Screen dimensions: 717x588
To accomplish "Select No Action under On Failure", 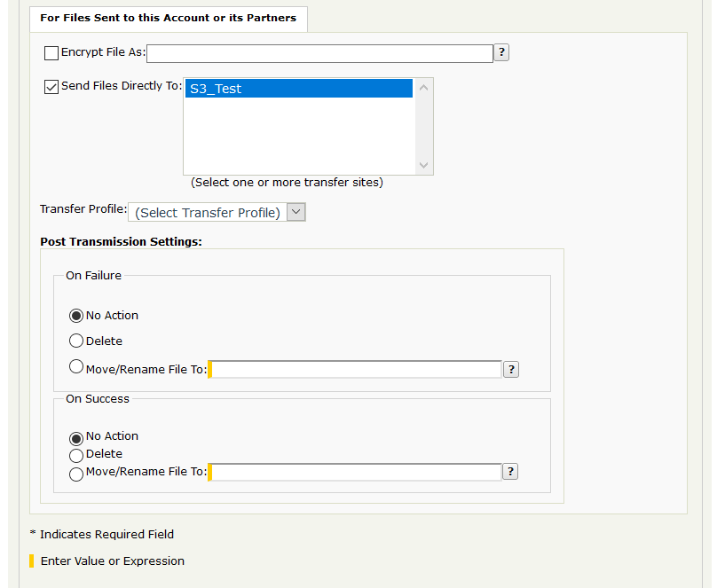I will click(x=76, y=316).
